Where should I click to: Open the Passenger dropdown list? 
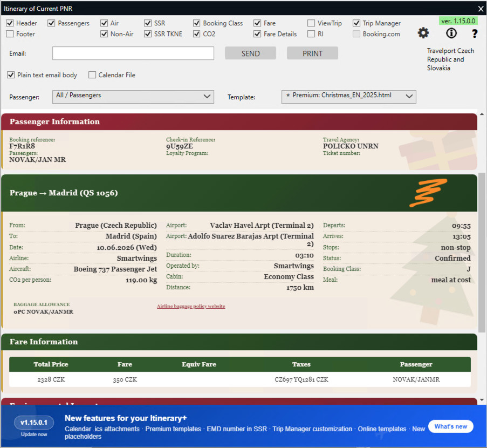(x=133, y=97)
